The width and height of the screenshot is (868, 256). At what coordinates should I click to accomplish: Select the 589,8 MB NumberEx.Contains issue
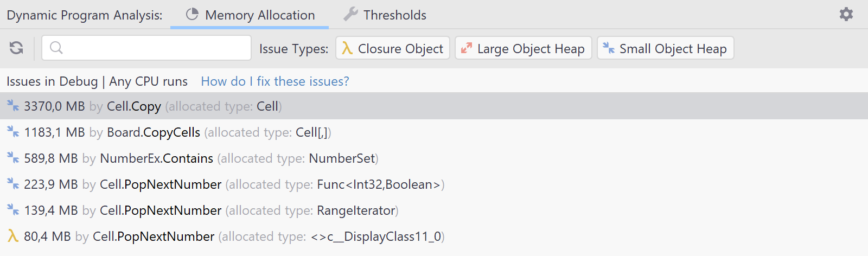coord(434,158)
